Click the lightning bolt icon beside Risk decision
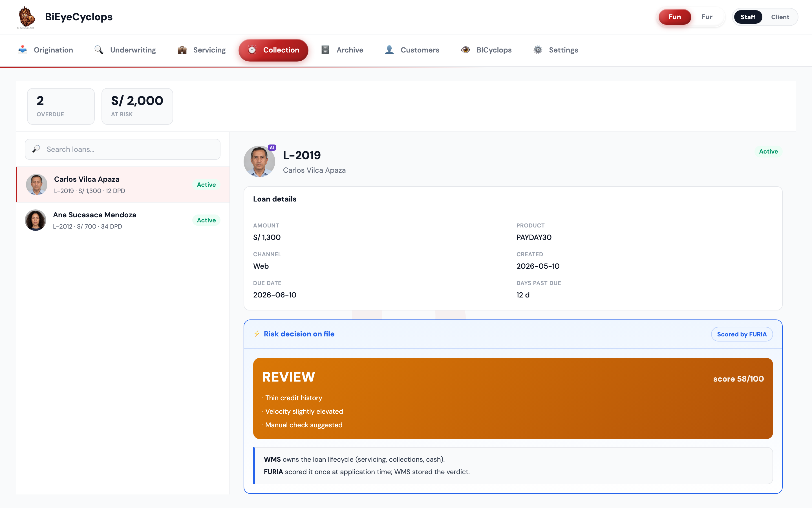 [257, 334]
